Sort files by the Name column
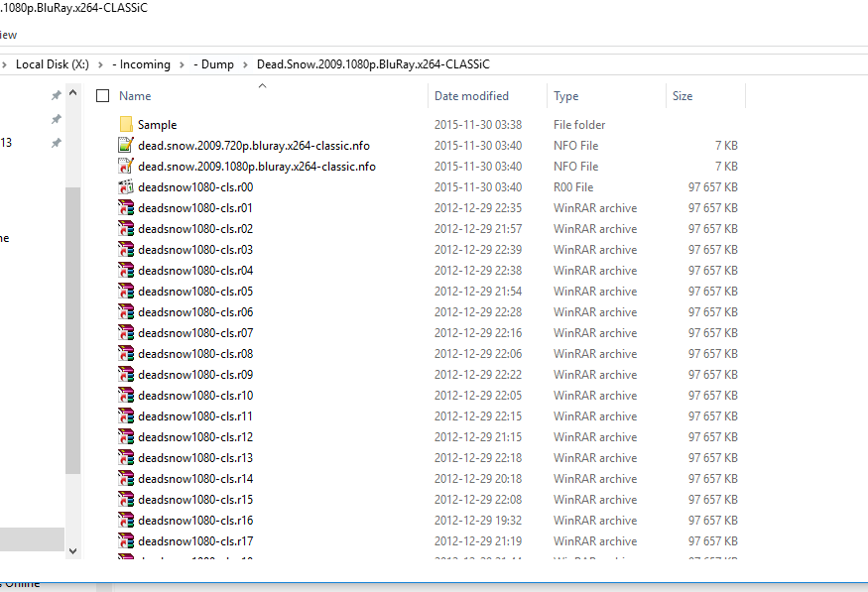 pyautogui.click(x=135, y=96)
